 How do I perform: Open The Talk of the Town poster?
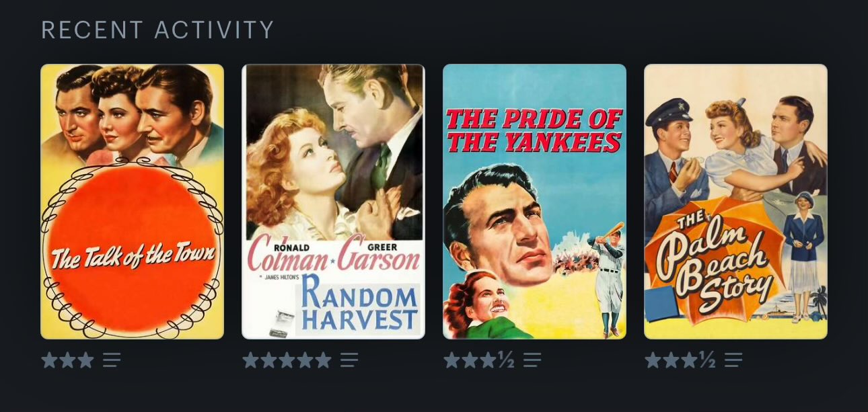point(132,202)
